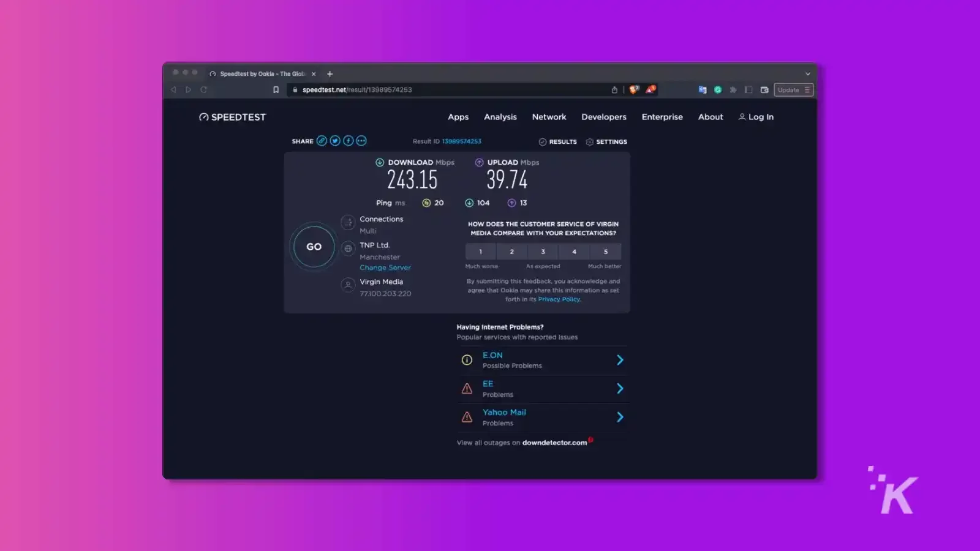Click the TNP Ltd. server globe icon
The width and height of the screenshot is (980, 551).
pos(348,249)
